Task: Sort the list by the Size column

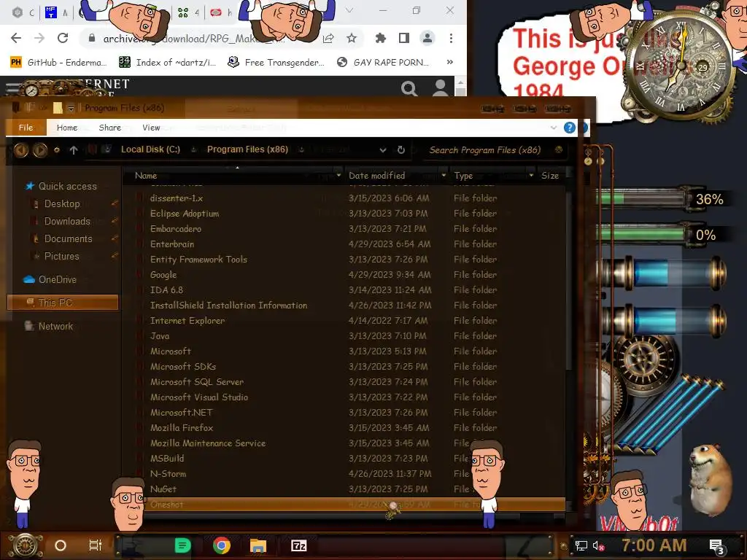Action: pyautogui.click(x=550, y=176)
